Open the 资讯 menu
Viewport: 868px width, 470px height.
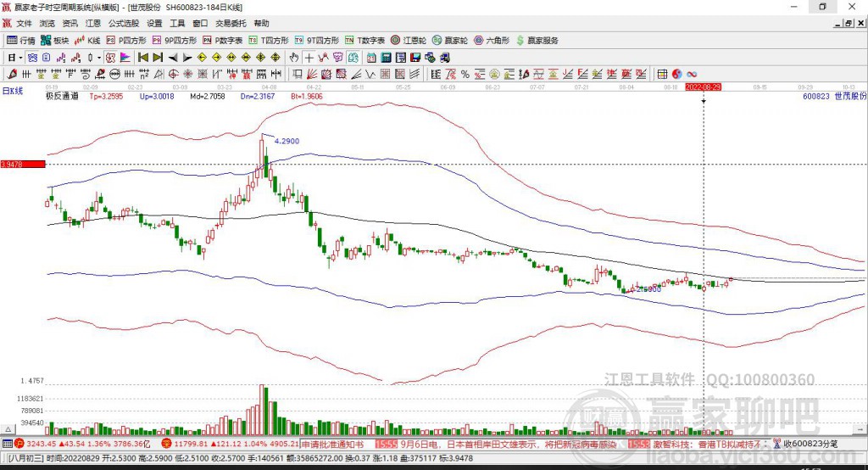click(x=70, y=23)
